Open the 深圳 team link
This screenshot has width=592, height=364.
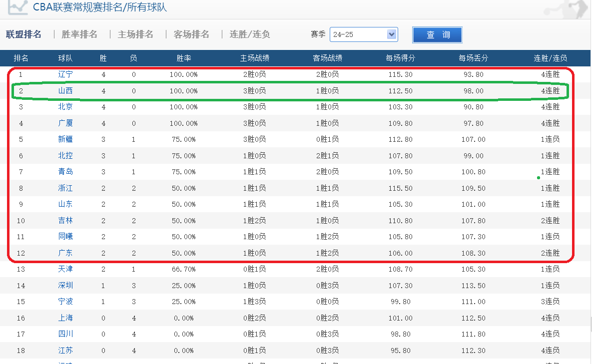65,286
